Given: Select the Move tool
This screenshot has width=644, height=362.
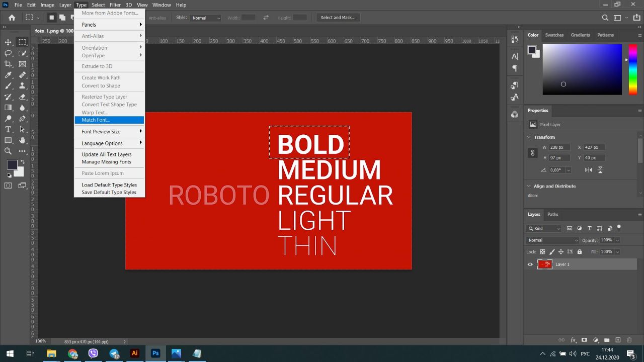Looking at the screenshot, I should (x=8, y=42).
